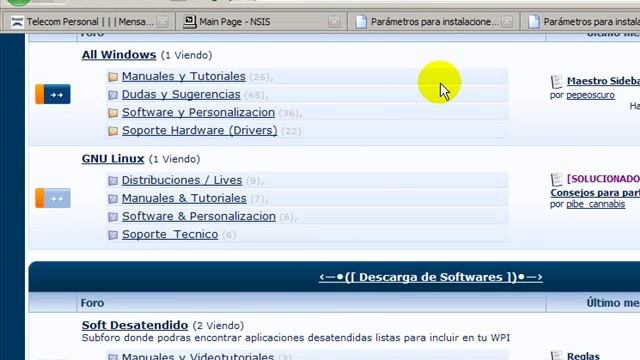Open Manuales & Tutoriales under GNU Linux
Screen dimensions: 640x360
[x=184, y=198]
